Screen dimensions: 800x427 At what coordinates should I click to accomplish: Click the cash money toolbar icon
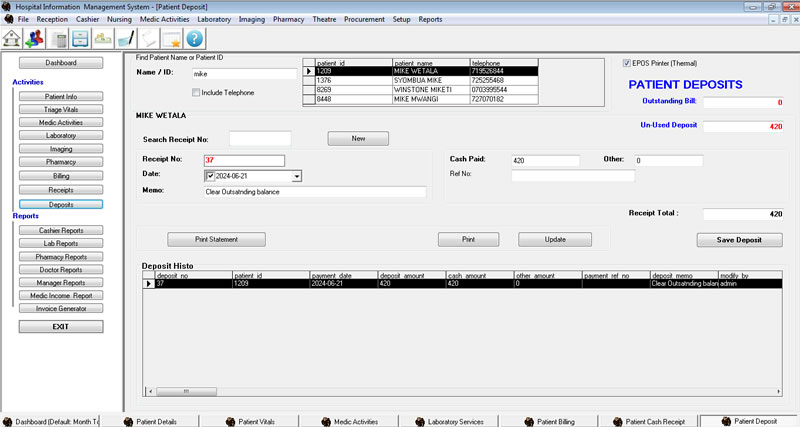pyautogui.click(x=103, y=39)
